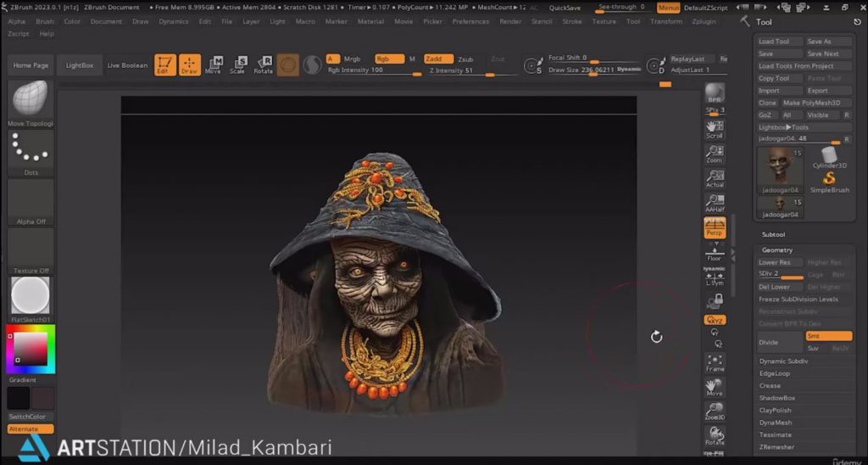868x465 pixels.
Task: Select the Edit mode button
Action: (x=165, y=64)
